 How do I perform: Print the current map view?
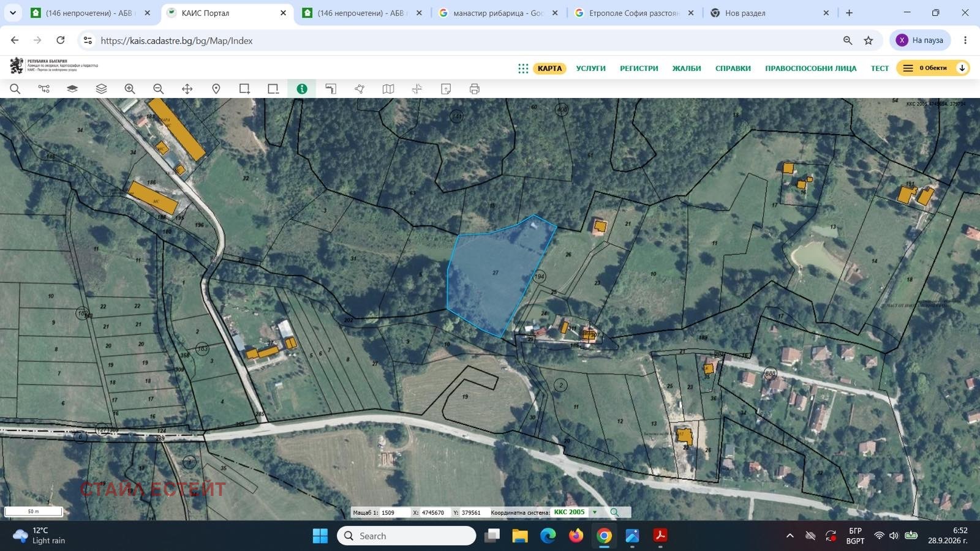(474, 89)
